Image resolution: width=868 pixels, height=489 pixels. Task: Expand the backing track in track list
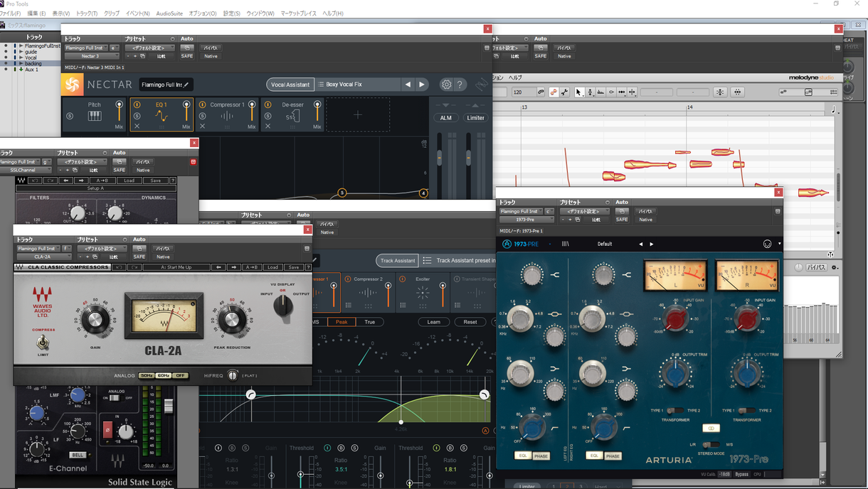[x=21, y=63]
